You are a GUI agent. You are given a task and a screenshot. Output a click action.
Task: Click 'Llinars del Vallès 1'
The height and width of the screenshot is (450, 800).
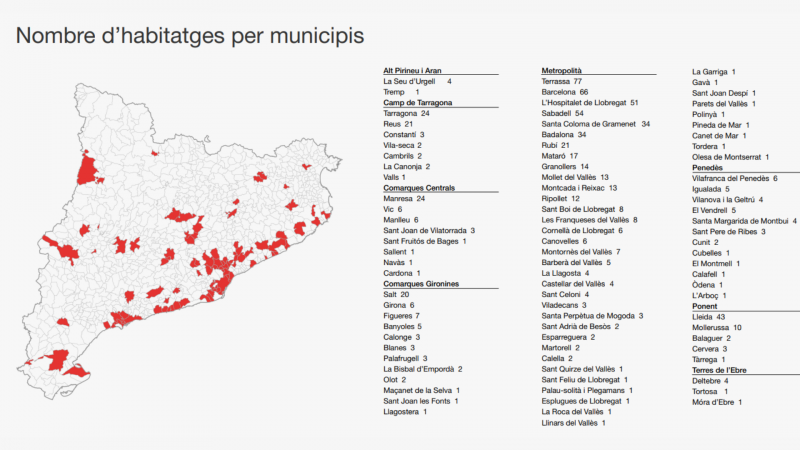pos(573,423)
